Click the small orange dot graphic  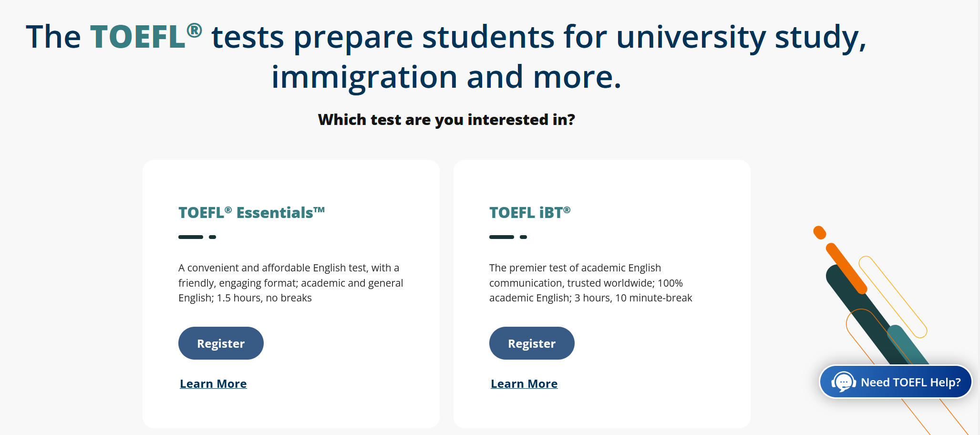tap(819, 233)
